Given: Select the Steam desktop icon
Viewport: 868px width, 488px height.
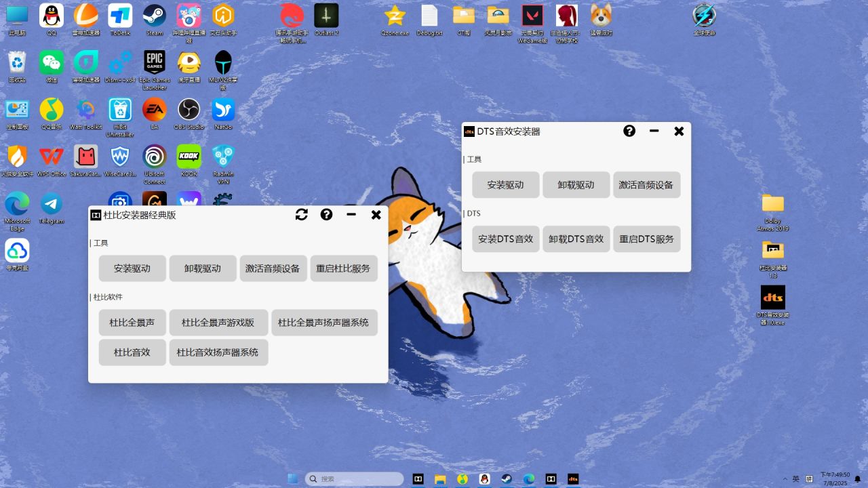Looking at the screenshot, I should coord(155,19).
